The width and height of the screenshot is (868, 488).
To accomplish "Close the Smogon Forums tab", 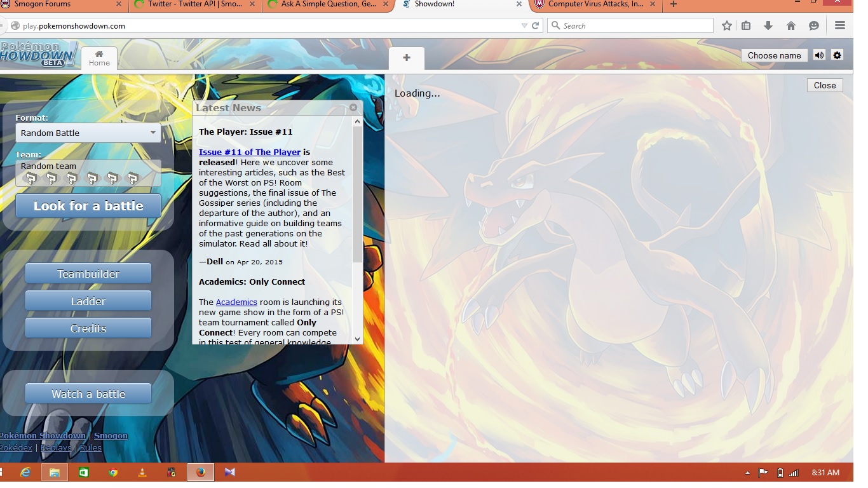I will click(x=119, y=4).
